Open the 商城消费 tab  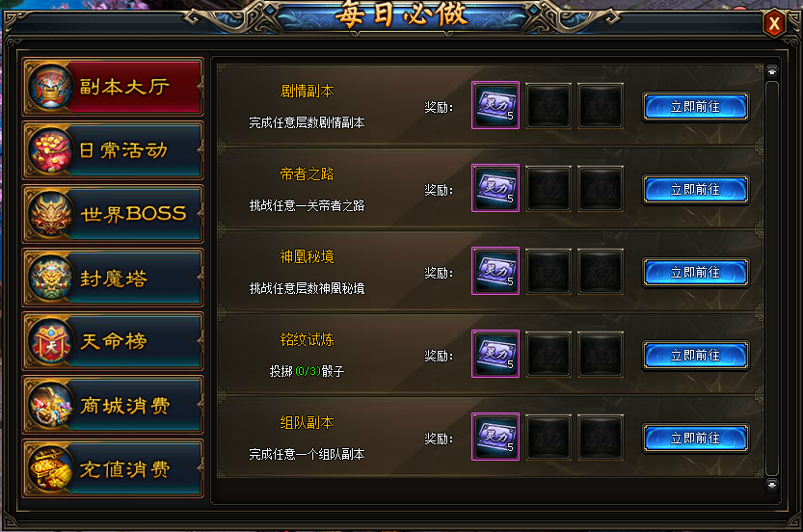click(x=113, y=405)
